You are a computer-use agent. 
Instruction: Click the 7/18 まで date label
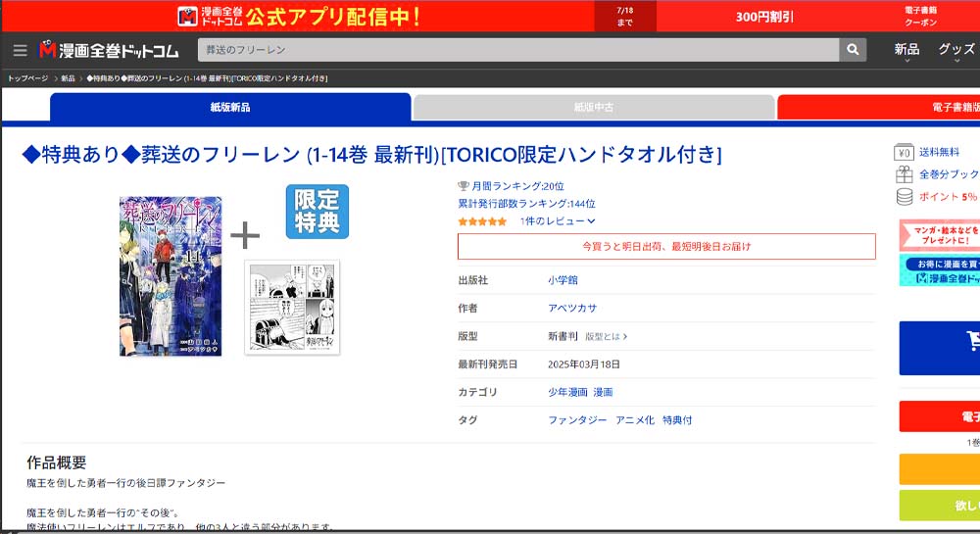pyautogui.click(x=625, y=17)
